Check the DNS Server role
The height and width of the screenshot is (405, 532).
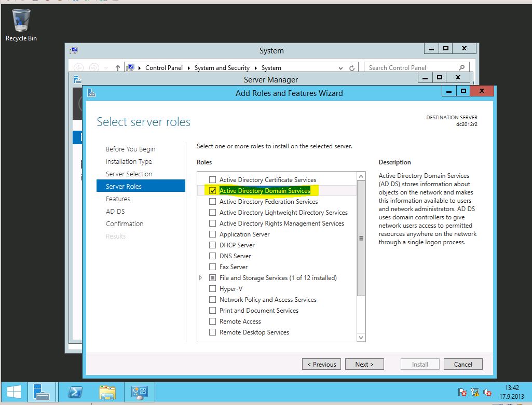tap(212, 256)
